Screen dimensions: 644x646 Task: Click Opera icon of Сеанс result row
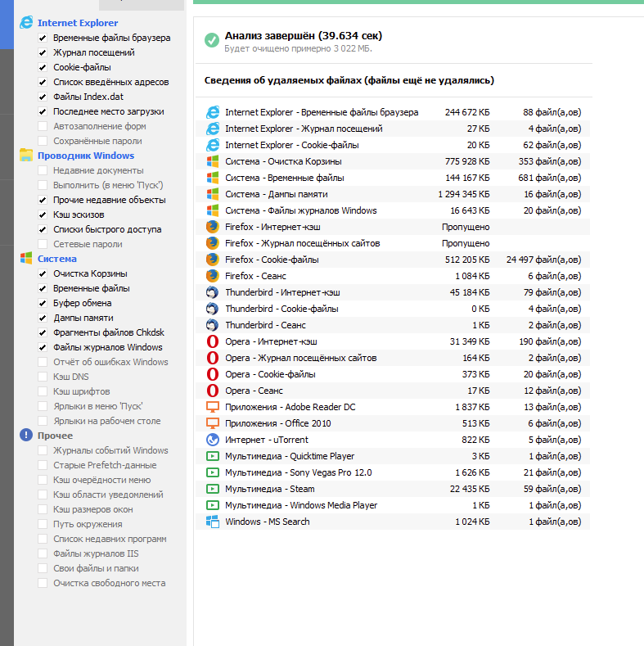pyautogui.click(x=213, y=391)
